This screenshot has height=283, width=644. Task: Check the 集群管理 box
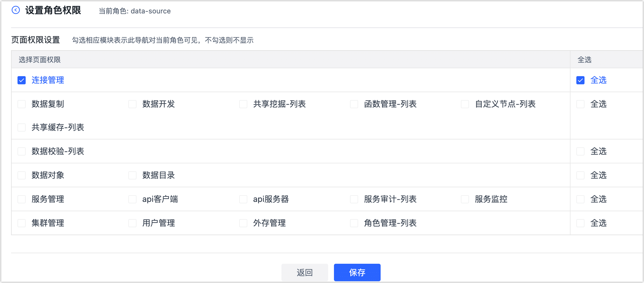21,223
